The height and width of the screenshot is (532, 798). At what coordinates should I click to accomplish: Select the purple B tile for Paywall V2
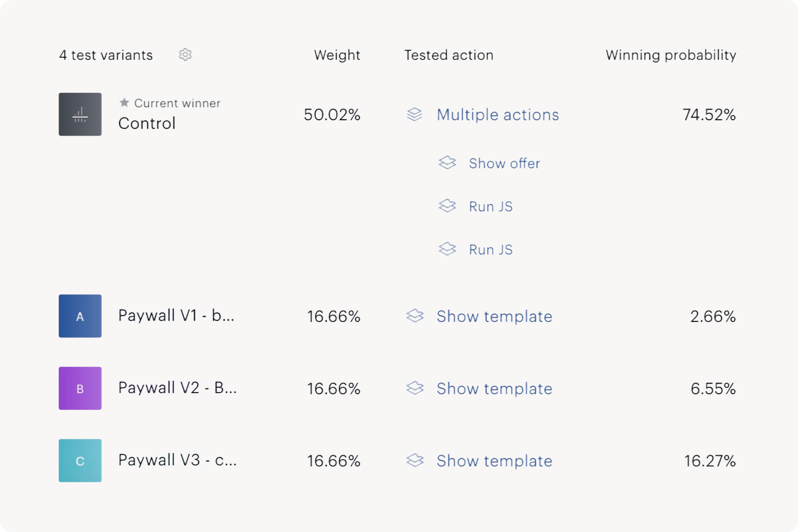click(x=80, y=389)
